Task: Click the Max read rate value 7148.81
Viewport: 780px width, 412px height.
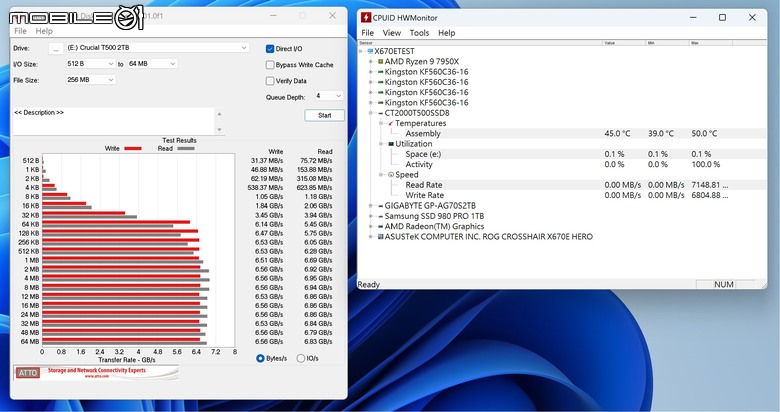Action: pyautogui.click(x=709, y=185)
